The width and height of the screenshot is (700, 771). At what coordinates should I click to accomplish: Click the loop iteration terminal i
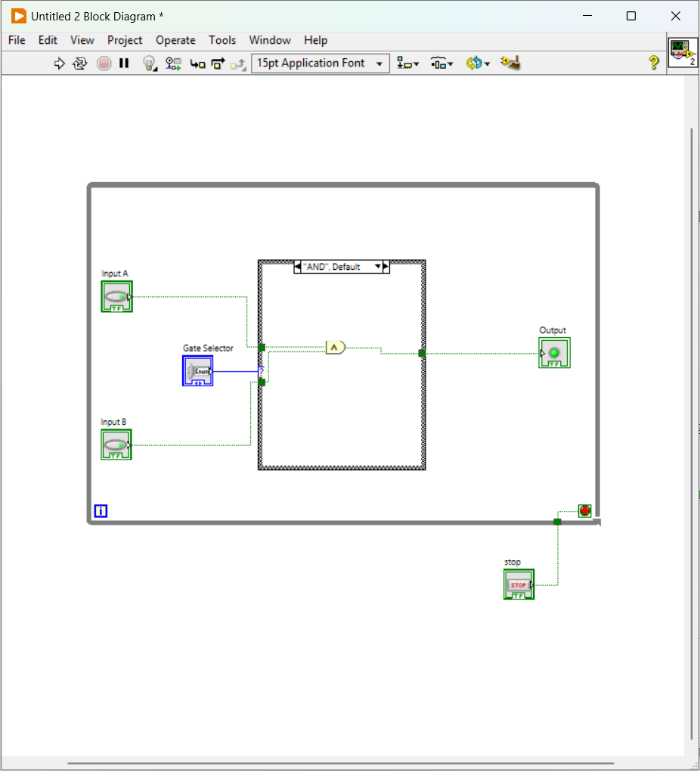tap(101, 511)
